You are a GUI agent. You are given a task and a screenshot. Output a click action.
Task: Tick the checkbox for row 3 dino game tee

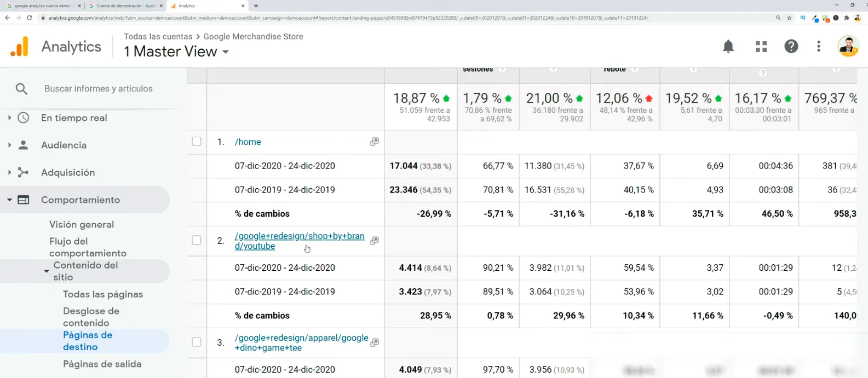197,342
